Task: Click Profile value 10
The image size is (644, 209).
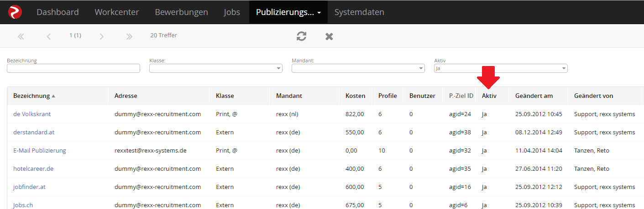Action: [x=382, y=150]
